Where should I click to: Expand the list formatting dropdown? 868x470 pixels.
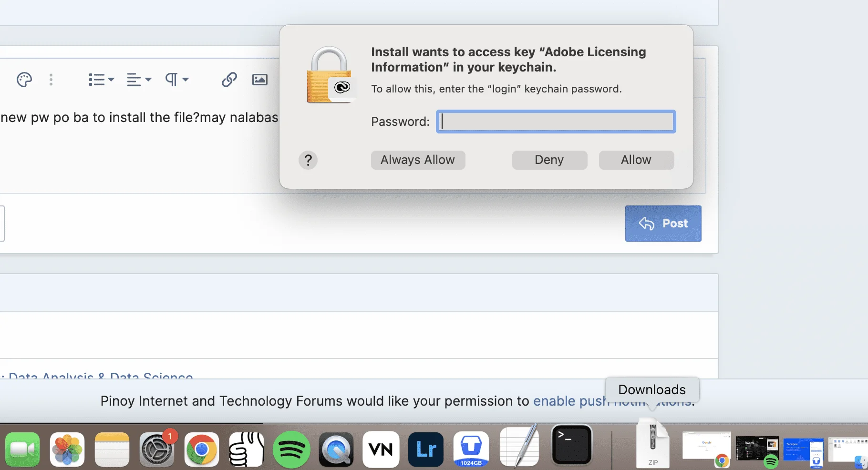coord(102,80)
